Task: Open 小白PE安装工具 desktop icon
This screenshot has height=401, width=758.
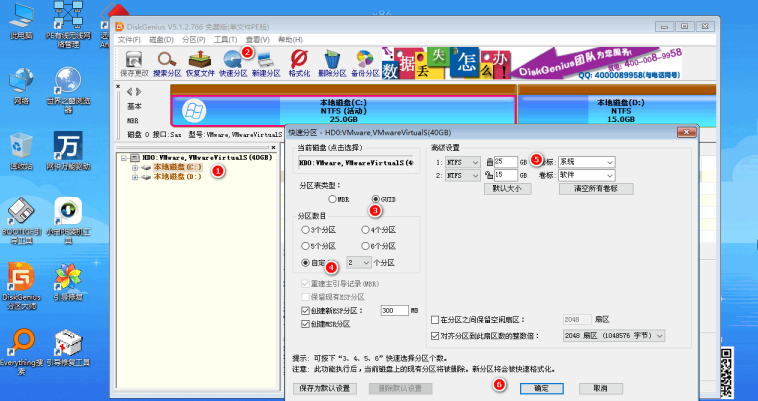Action: (68, 220)
